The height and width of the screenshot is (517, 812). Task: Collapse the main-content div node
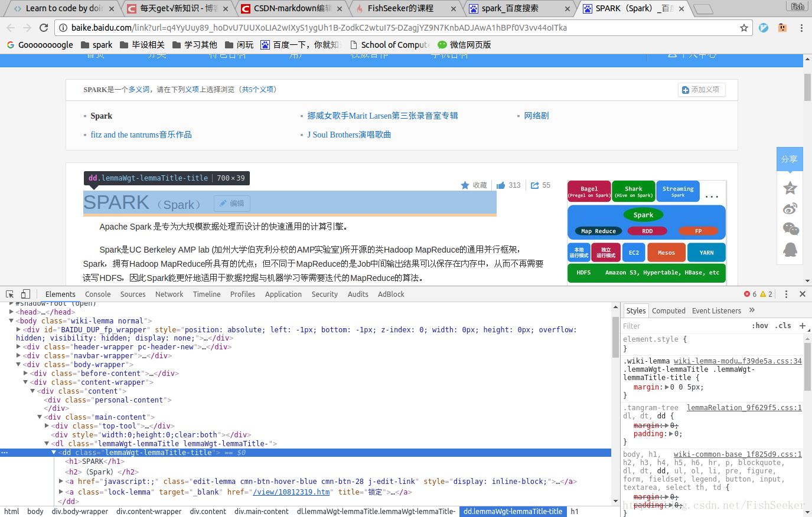(40, 417)
